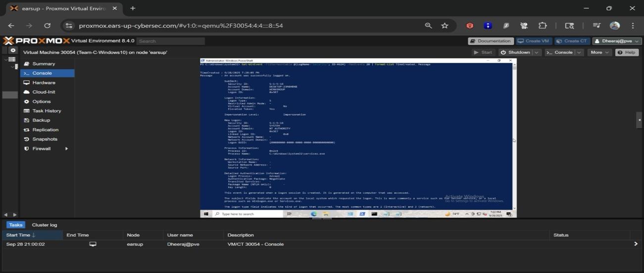
Task: Select the Console sidebar item
Action: tap(47, 73)
